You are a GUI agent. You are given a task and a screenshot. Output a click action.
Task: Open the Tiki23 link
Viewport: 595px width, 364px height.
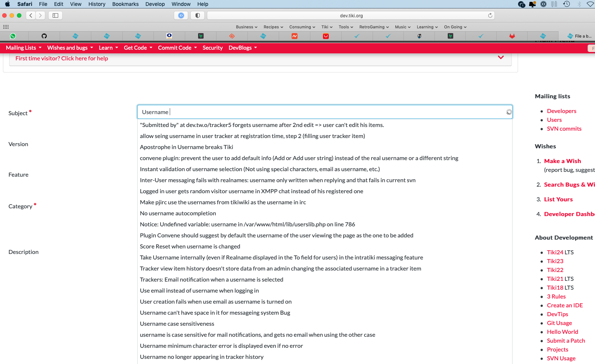[x=555, y=261]
